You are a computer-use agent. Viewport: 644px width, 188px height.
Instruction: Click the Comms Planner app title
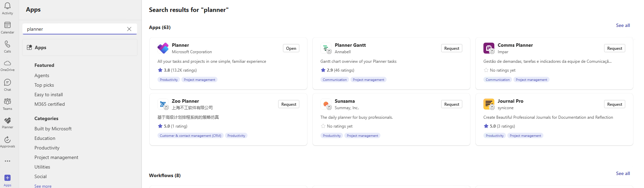(515, 45)
